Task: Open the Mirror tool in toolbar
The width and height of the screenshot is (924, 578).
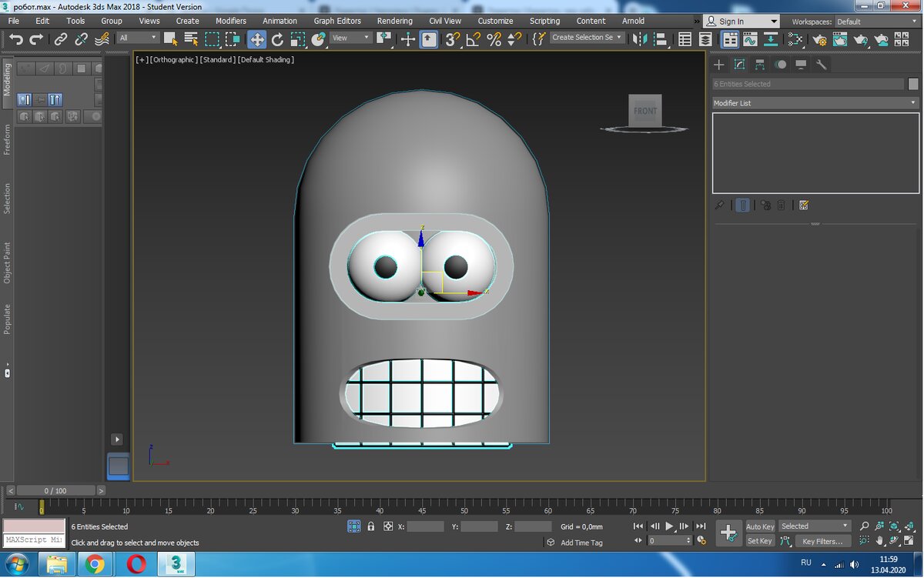Action: pyautogui.click(x=639, y=39)
